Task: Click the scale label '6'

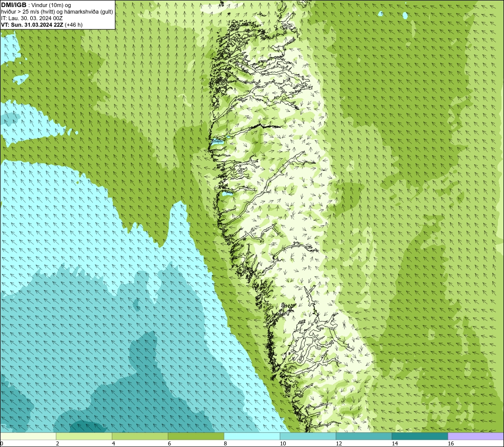Action: (169, 443)
